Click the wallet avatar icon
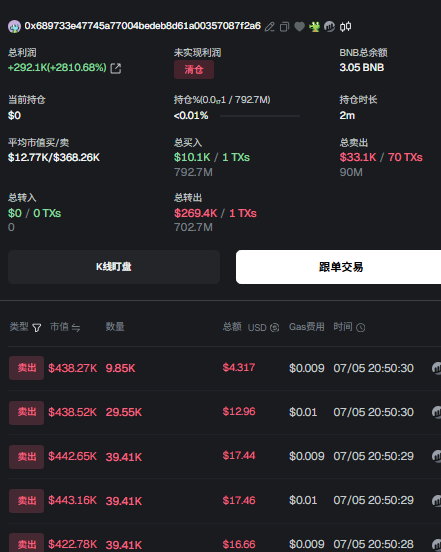The width and height of the screenshot is (441, 552). coord(14,27)
